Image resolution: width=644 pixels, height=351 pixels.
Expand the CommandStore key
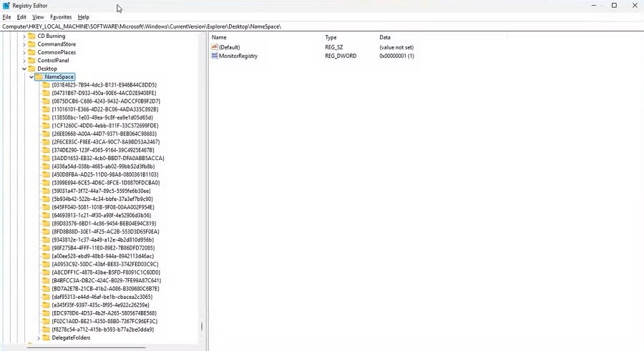[24, 44]
